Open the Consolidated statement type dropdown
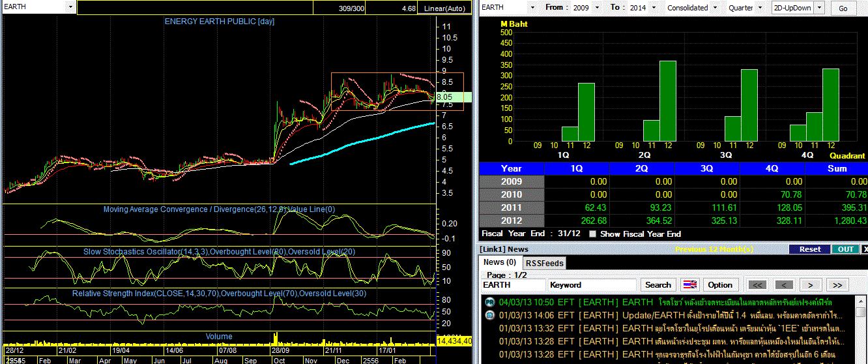The image size is (868, 364). tap(715, 8)
